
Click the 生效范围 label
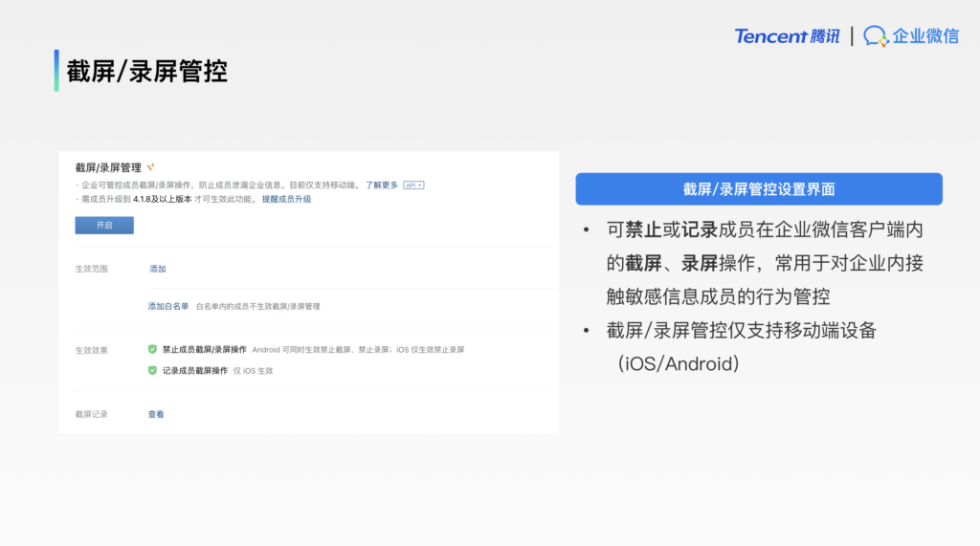point(91,269)
